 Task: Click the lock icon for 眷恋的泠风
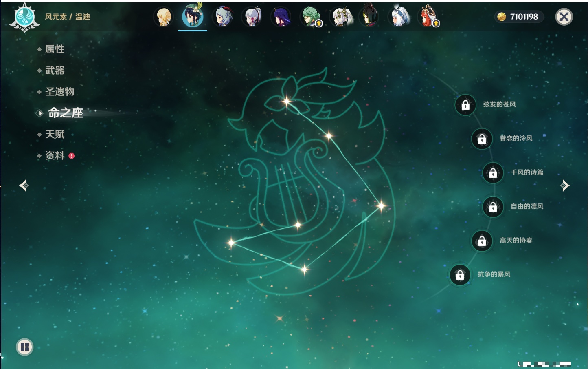pyautogui.click(x=482, y=139)
